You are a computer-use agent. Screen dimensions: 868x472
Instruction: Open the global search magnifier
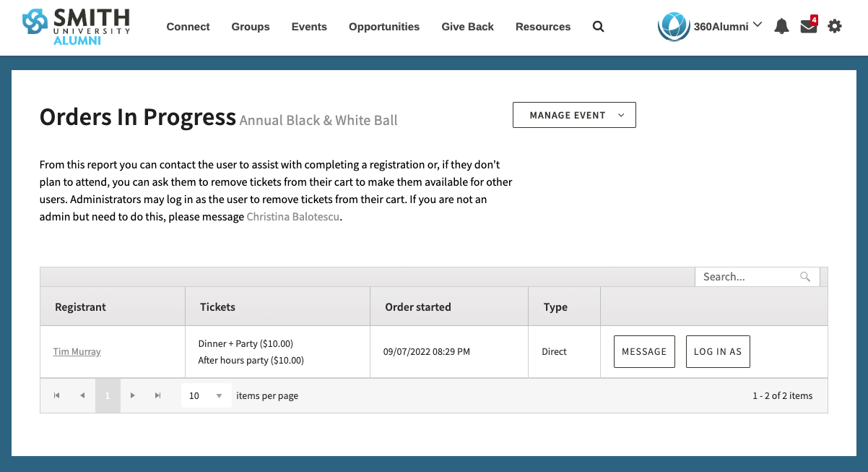pyautogui.click(x=598, y=26)
